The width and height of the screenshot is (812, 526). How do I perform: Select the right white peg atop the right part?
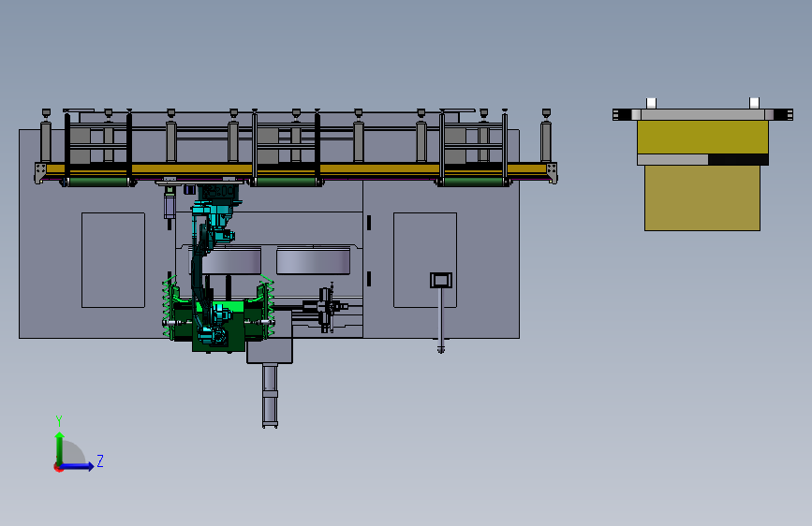click(754, 103)
